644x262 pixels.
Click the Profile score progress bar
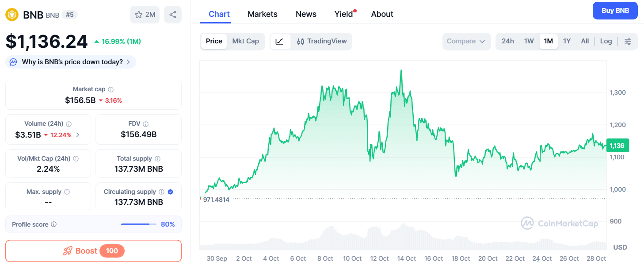click(138, 224)
